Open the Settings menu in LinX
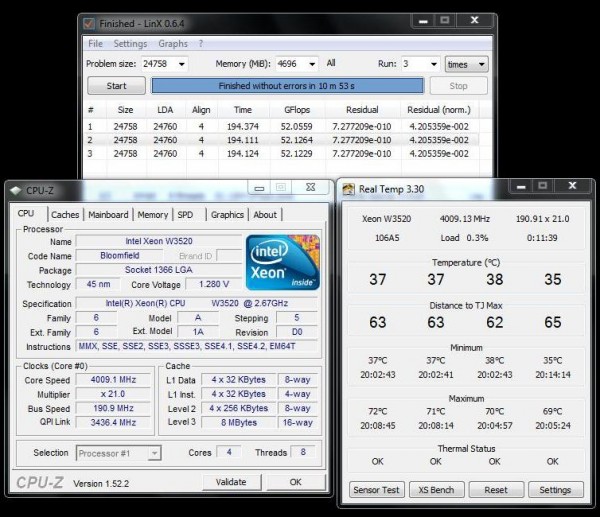Viewport: 600px width, 517px height. coord(130,44)
